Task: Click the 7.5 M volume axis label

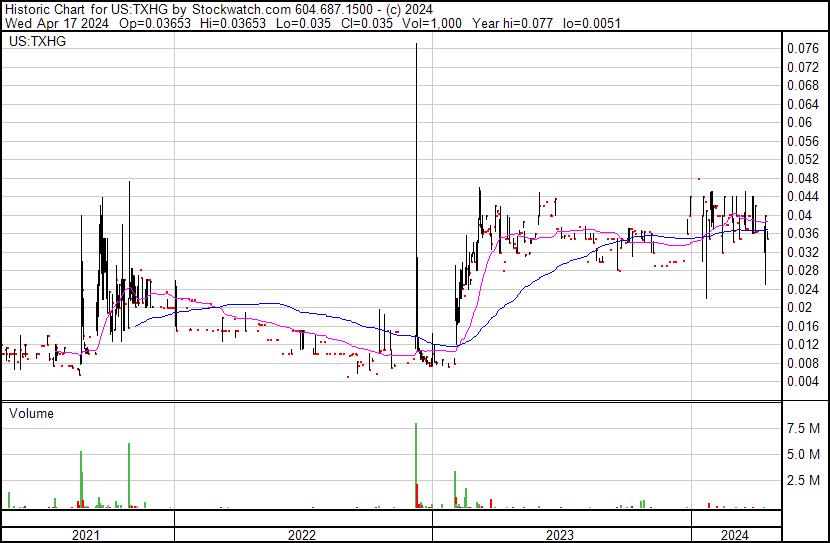Action: click(x=804, y=428)
